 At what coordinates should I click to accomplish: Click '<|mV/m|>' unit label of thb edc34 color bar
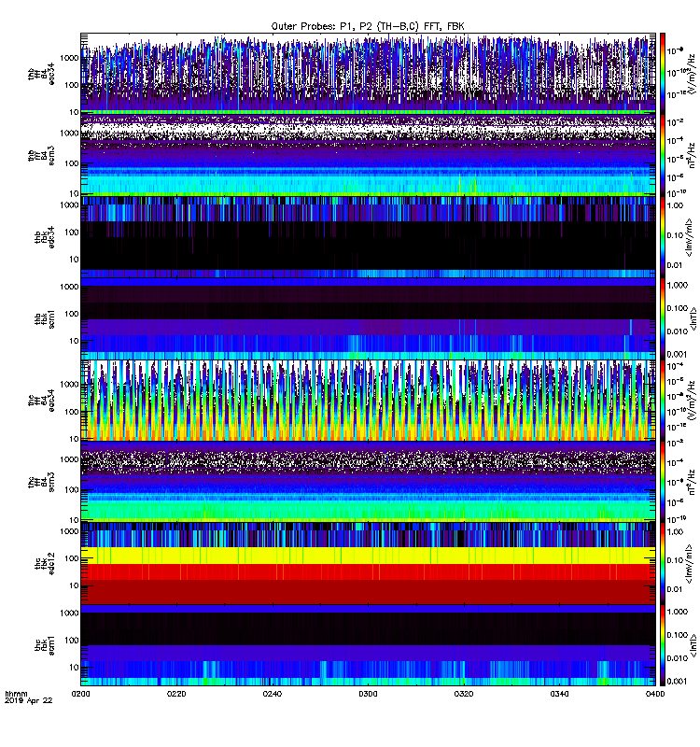(689, 237)
